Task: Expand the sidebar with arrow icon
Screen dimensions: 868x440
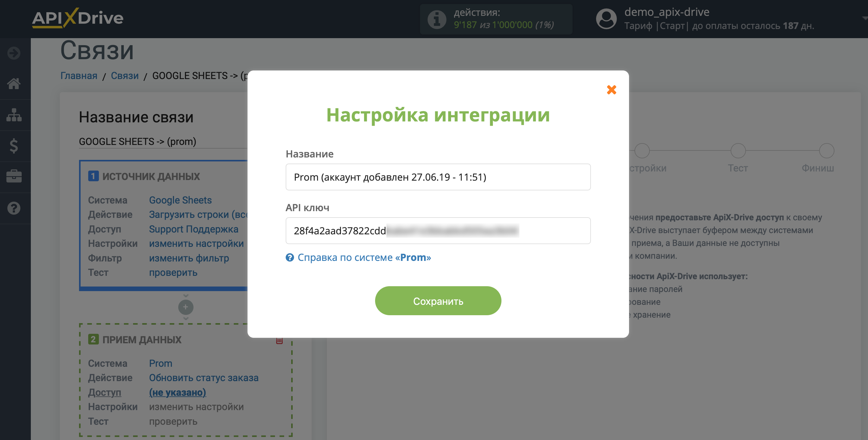Action: 14,53
